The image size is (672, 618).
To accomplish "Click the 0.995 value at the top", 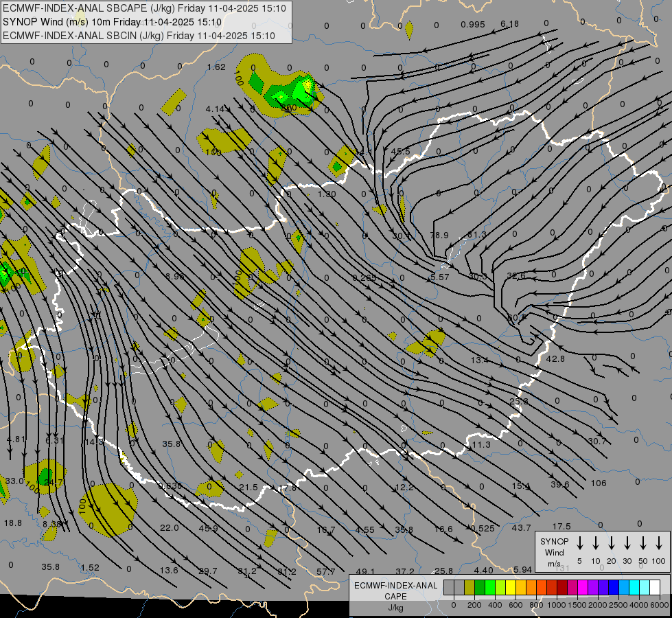I will pyautogui.click(x=473, y=25).
